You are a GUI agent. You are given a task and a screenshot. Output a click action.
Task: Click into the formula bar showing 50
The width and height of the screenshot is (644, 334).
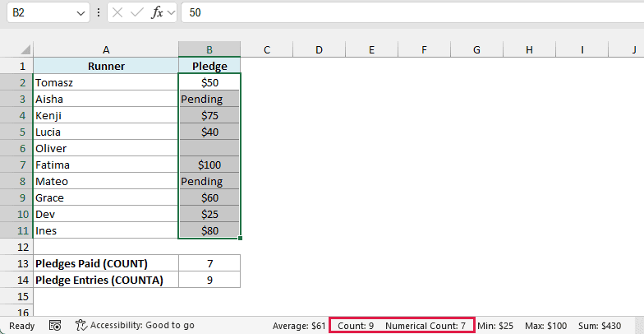[x=412, y=13]
